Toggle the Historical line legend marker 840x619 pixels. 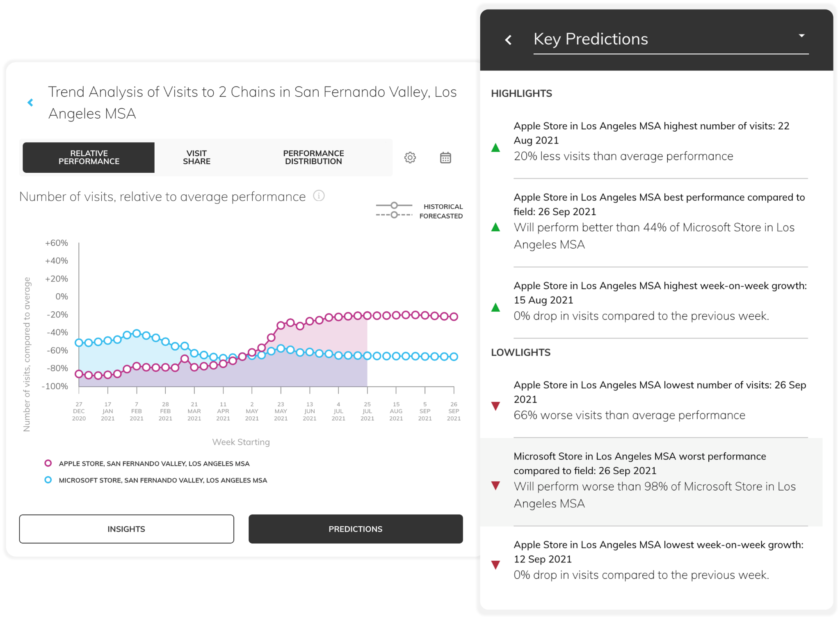tap(394, 206)
